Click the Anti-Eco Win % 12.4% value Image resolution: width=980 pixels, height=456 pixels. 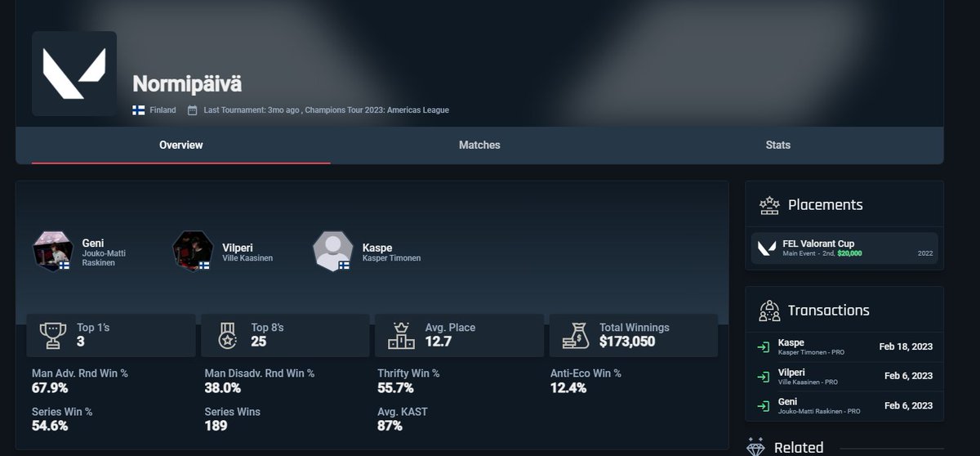tap(568, 387)
